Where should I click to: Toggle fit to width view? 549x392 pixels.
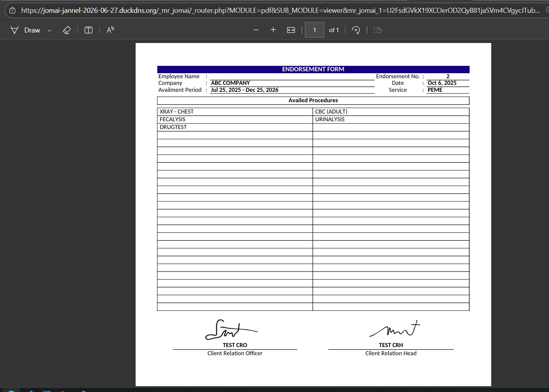(x=291, y=30)
